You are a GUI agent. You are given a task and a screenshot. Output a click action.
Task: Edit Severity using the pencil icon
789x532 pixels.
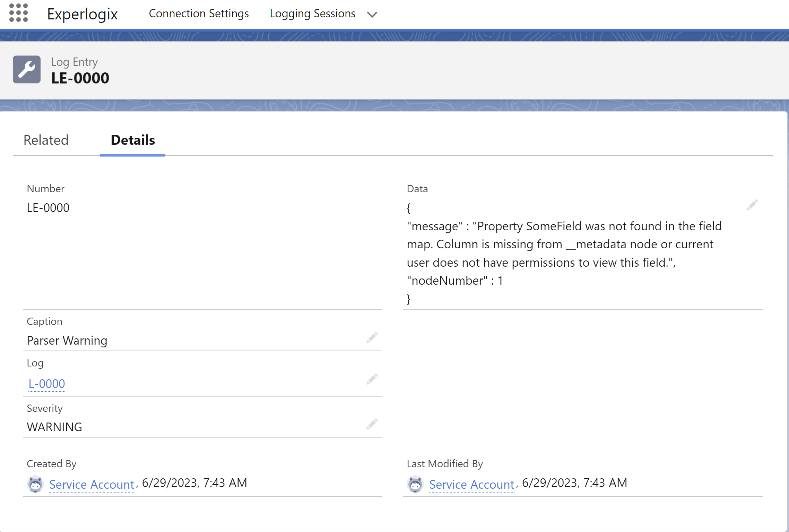(x=372, y=424)
